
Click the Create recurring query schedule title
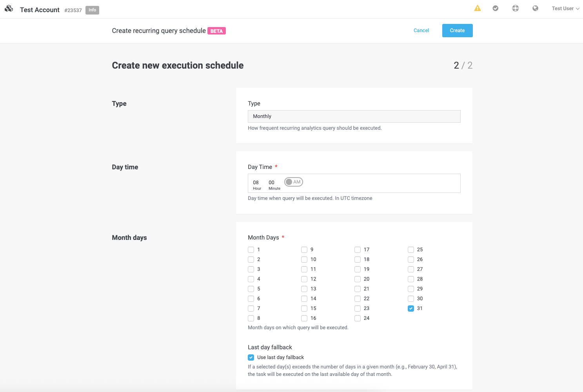click(158, 31)
